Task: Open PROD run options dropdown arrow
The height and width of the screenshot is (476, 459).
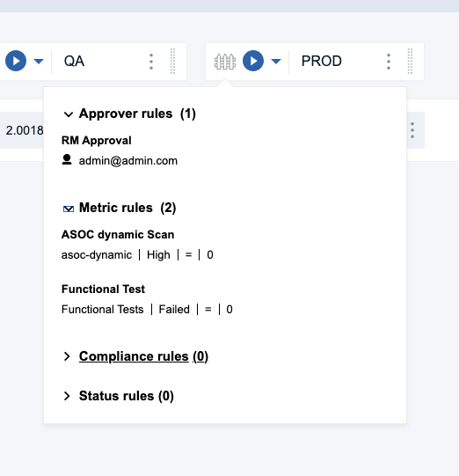Action: pyautogui.click(x=276, y=62)
